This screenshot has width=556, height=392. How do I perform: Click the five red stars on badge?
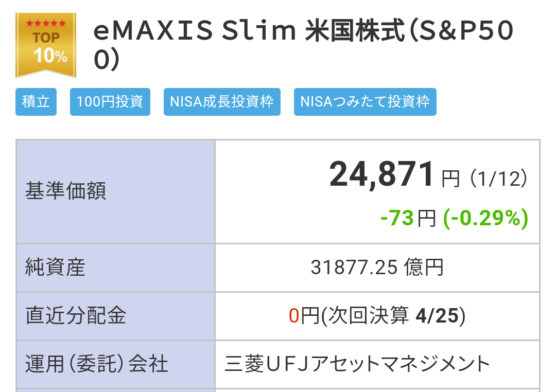click(x=46, y=24)
